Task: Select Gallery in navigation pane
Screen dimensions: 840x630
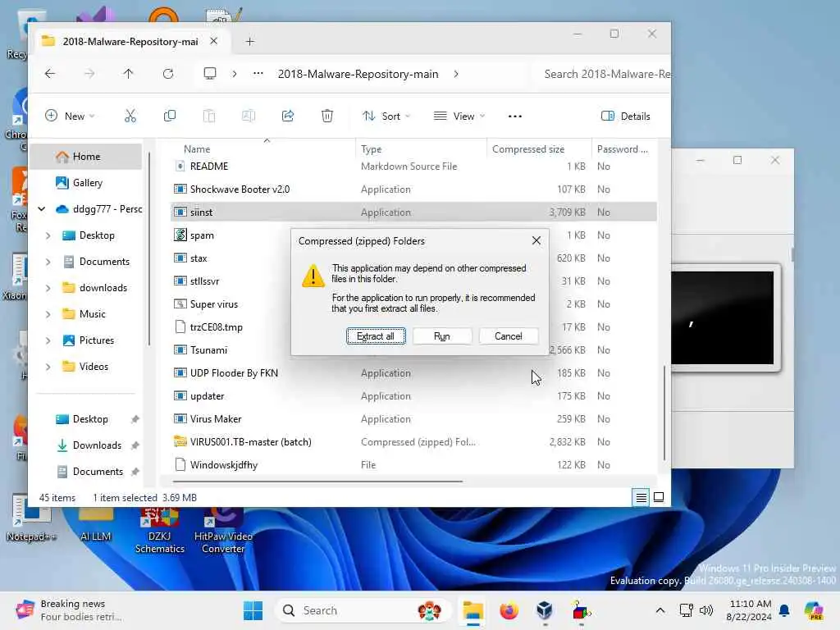Action: [85, 183]
